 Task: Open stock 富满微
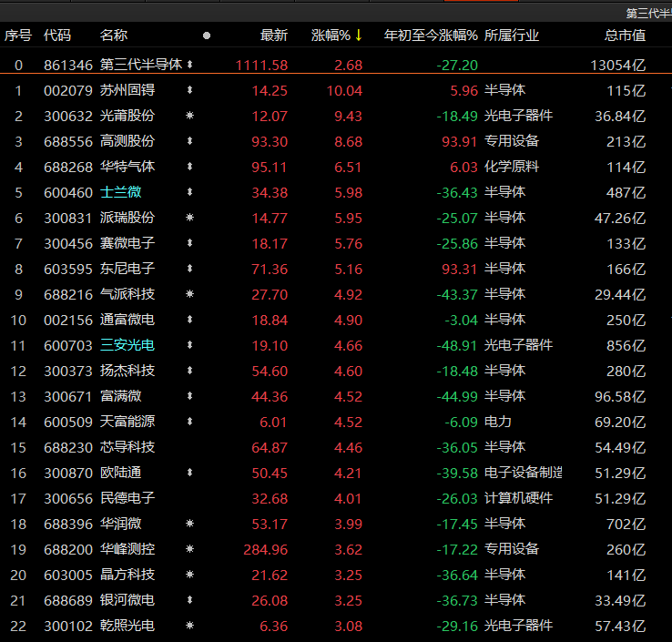coord(120,396)
